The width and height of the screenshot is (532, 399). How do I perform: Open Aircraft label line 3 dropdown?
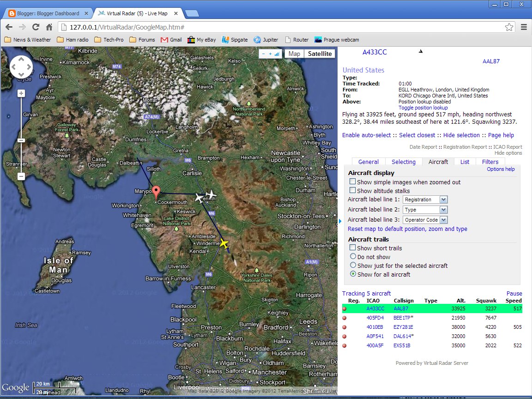pos(425,220)
